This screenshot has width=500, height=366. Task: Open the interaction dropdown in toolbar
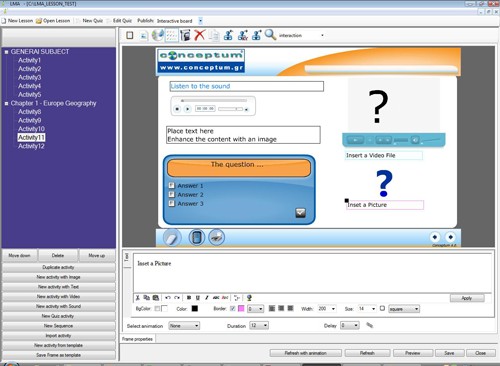[x=322, y=35]
